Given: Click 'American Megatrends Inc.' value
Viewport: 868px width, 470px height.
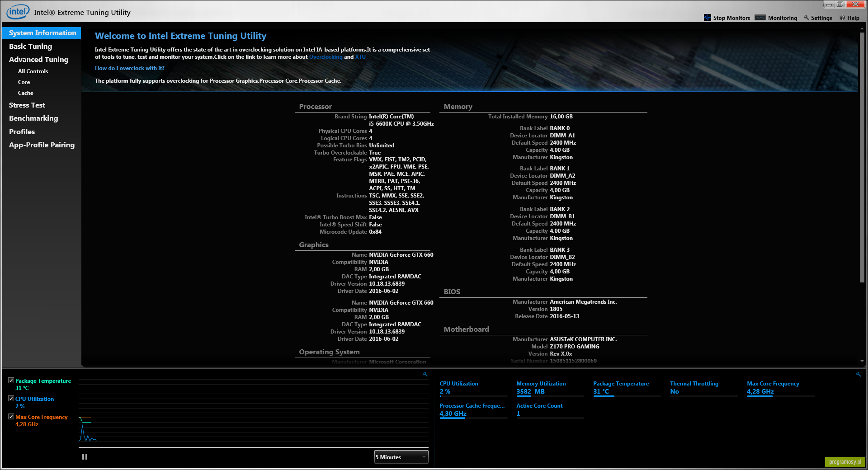Looking at the screenshot, I should tap(583, 302).
